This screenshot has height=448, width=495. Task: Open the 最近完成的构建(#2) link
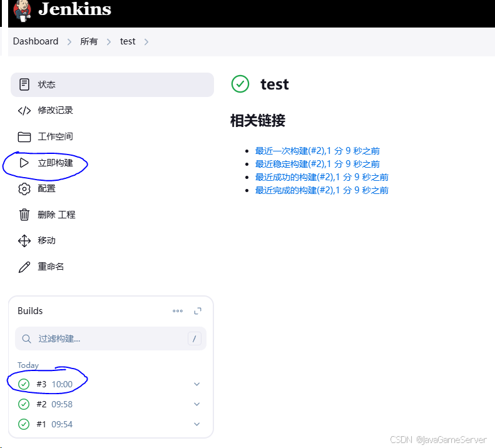pyautogui.click(x=322, y=190)
